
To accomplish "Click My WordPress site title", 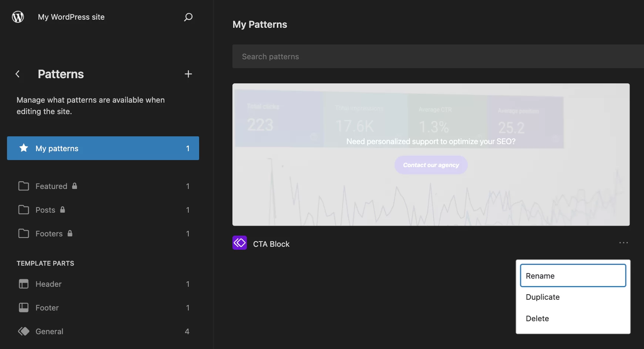I will 71,17.
